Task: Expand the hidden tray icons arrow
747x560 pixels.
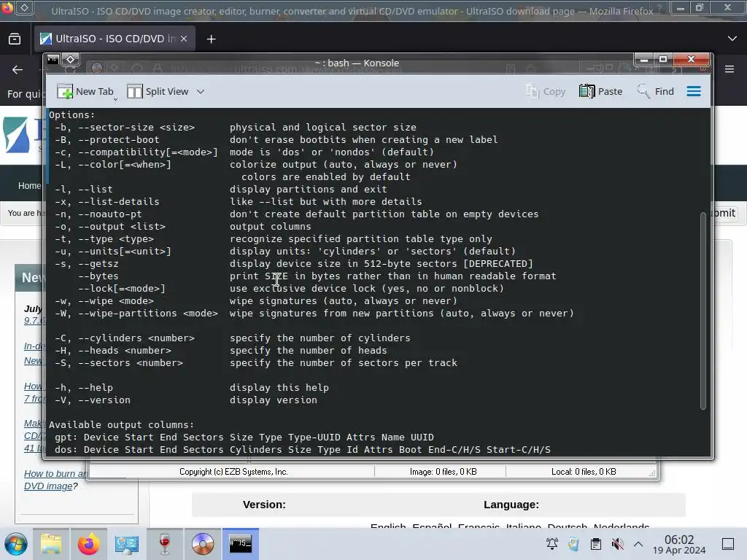Action: [x=638, y=544]
